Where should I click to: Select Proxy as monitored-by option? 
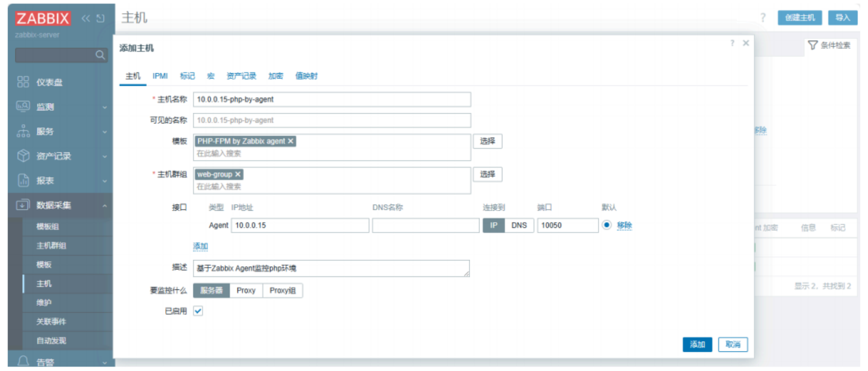[246, 290]
